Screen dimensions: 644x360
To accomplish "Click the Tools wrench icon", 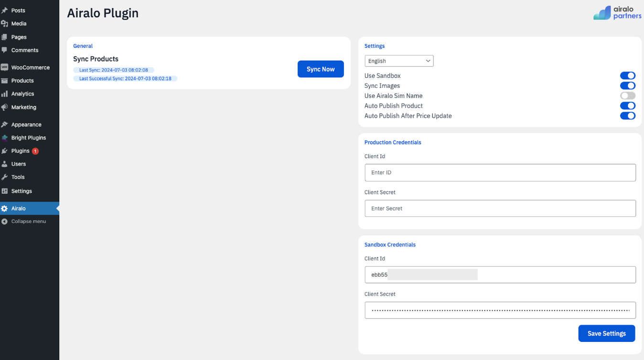I will [x=4, y=177].
